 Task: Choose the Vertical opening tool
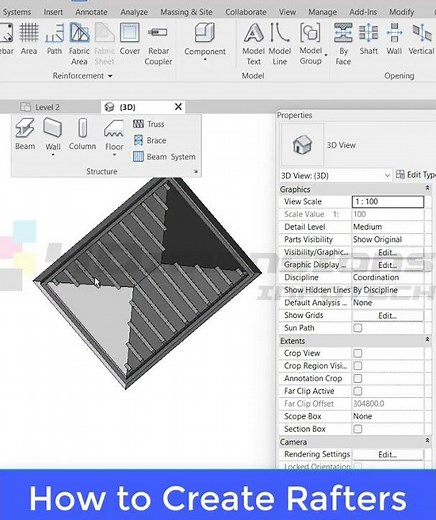tap(421, 39)
